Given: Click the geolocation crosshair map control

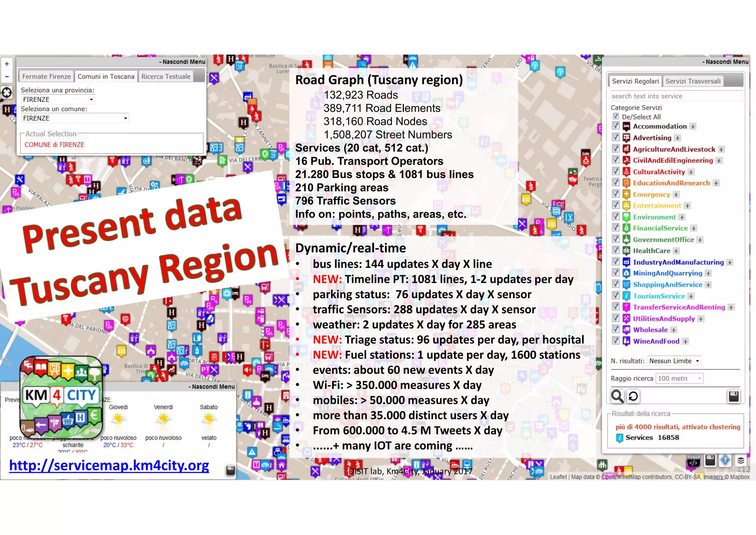Looking at the screenshot, I should click(7, 92).
